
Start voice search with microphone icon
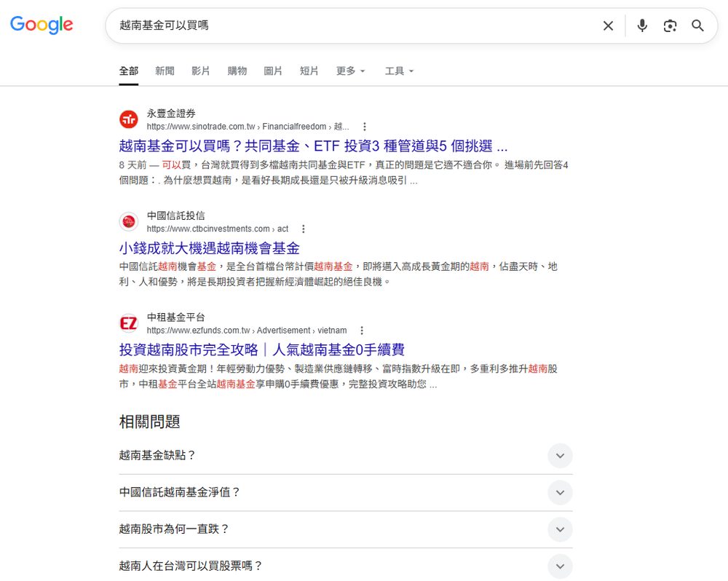click(x=642, y=25)
